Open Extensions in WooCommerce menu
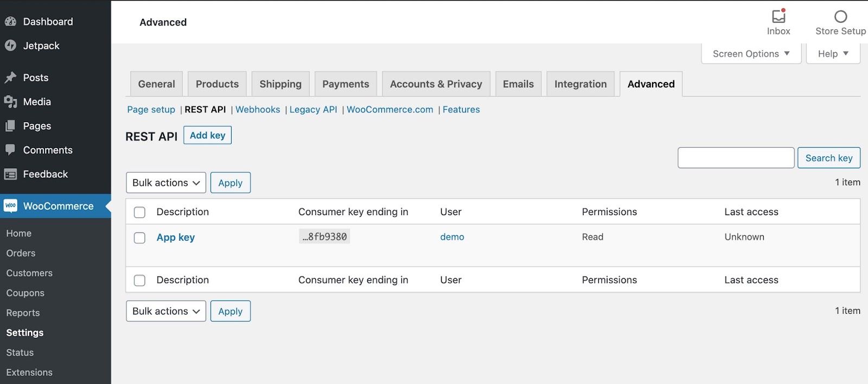The image size is (868, 384). (29, 373)
